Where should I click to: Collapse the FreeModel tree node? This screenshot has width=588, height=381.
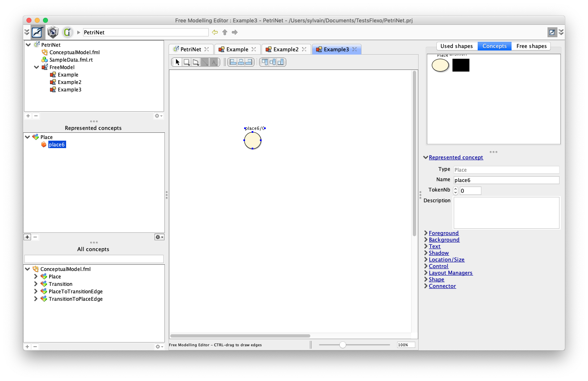click(x=36, y=67)
